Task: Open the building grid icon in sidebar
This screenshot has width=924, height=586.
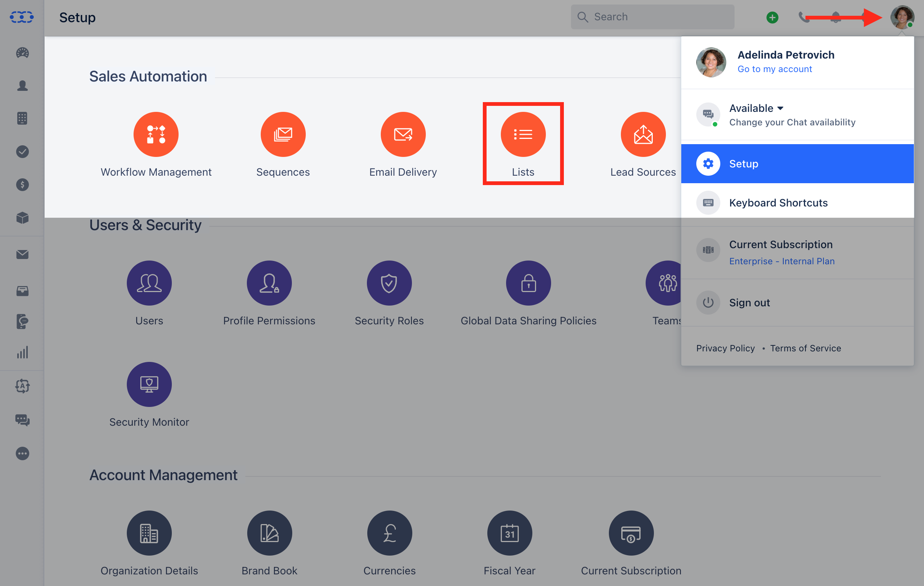Action: [22, 118]
